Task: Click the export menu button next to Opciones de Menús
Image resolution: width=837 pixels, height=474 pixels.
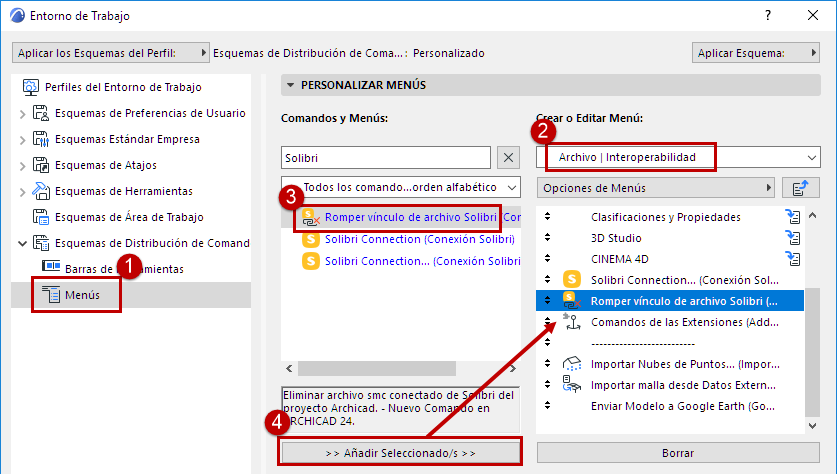Action: tap(801, 188)
